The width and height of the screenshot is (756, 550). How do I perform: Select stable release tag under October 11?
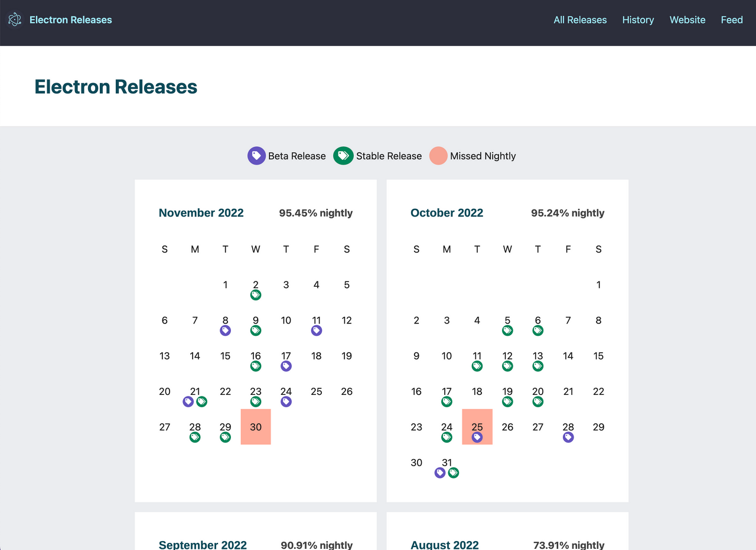477,366
